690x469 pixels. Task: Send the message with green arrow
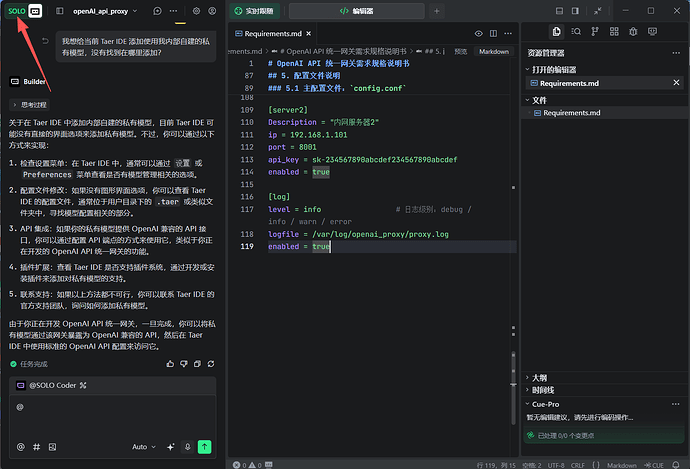coord(205,447)
